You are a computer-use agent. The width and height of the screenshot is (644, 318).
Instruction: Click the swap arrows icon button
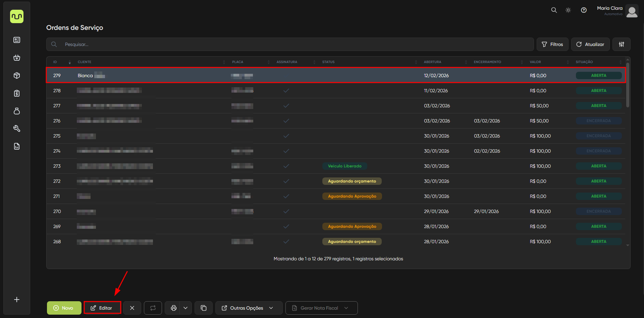pos(153,308)
